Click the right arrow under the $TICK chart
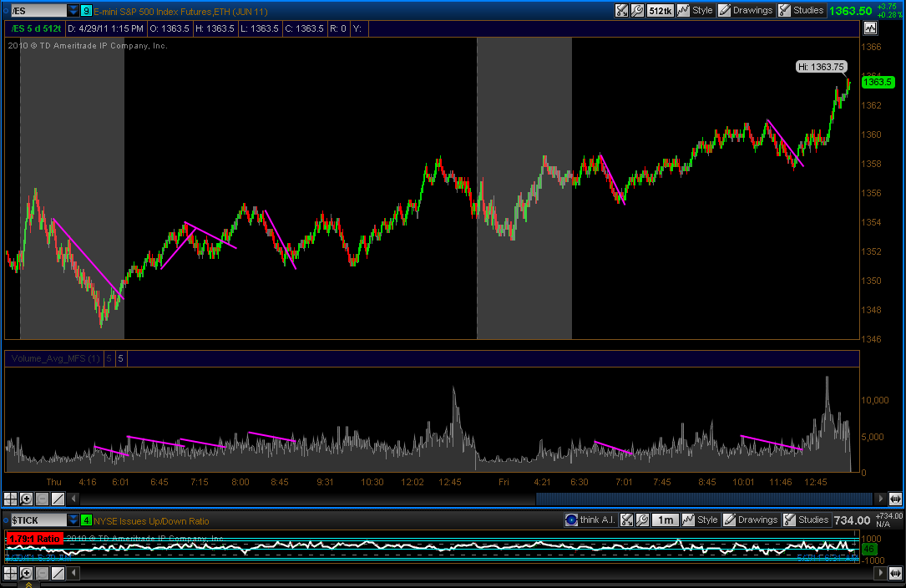 [x=880, y=573]
